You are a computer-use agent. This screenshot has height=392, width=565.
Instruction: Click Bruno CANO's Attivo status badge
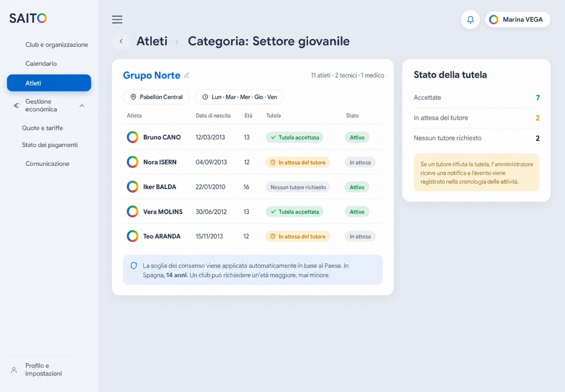click(x=357, y=137)
